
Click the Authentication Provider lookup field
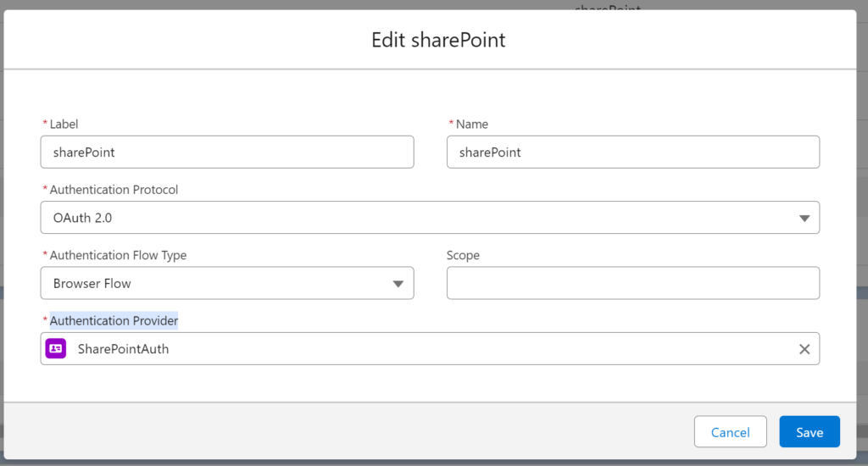430,349
